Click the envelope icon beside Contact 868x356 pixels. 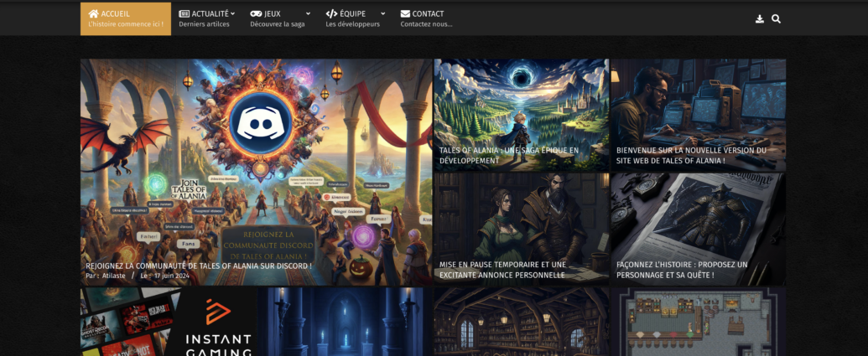pos(405,13)
